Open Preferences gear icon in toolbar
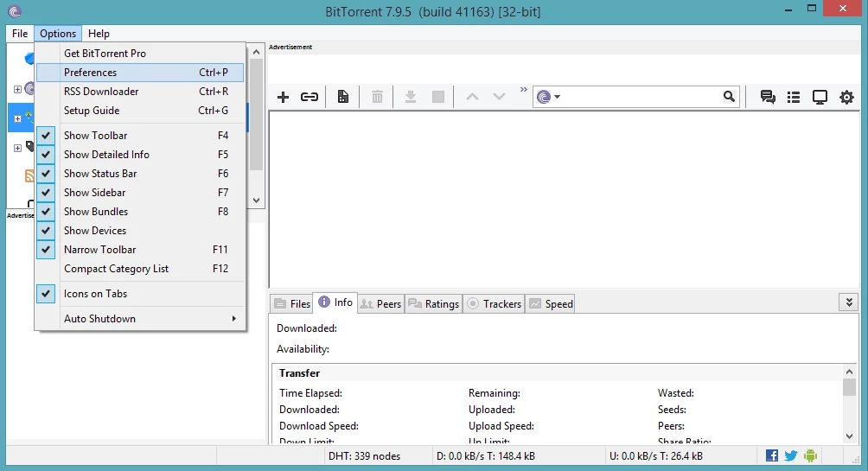 point(846,97)
